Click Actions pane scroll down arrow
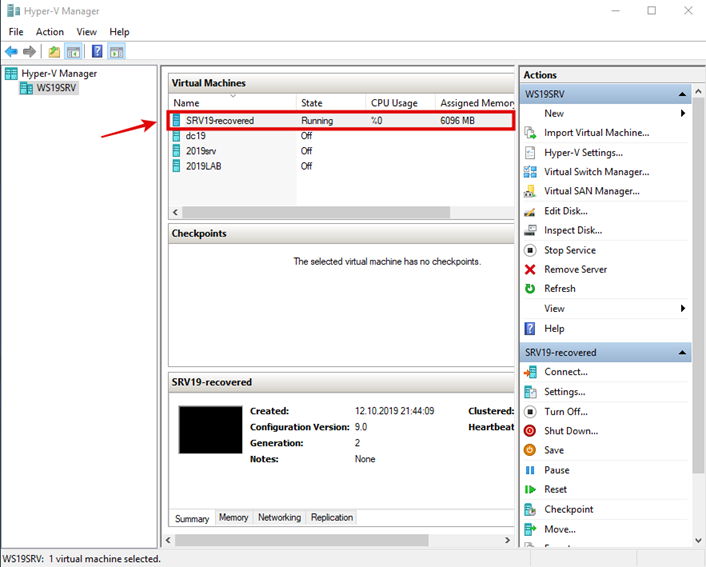706x567 pixels. click(698, 540)
